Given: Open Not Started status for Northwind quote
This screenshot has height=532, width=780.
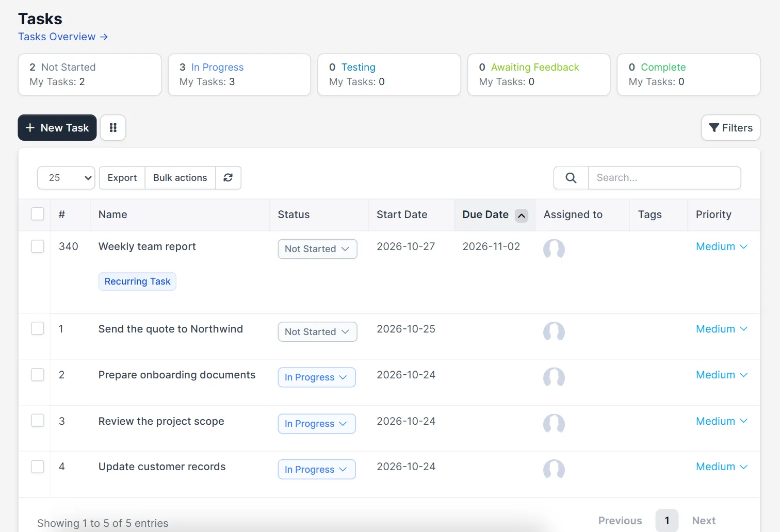Looking at the screenshot, I should 317,332.
